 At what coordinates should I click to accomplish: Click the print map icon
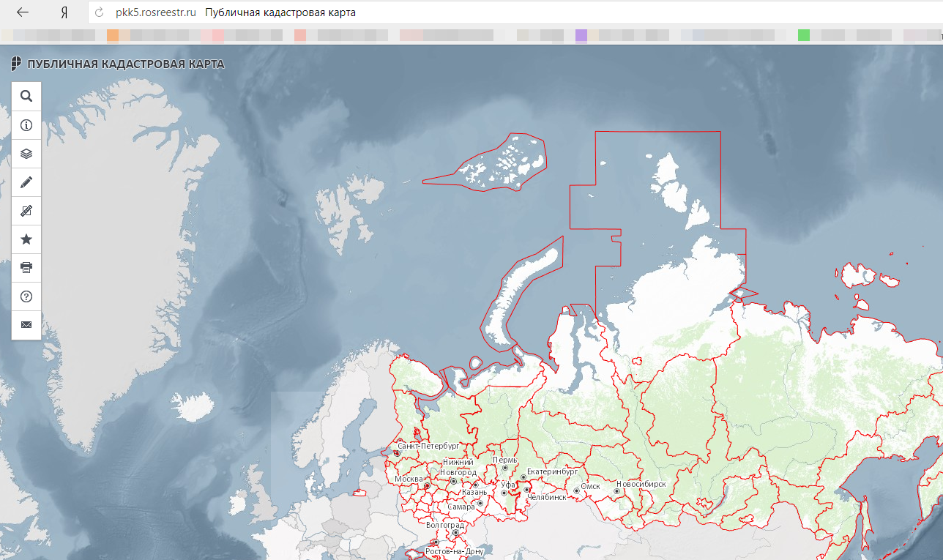click(x=26, y=268)
